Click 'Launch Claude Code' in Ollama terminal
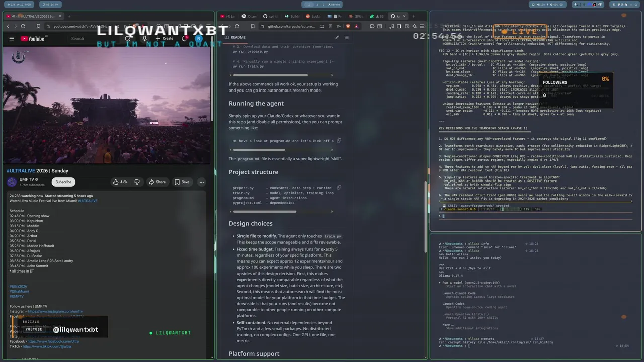 click(459, 293)
